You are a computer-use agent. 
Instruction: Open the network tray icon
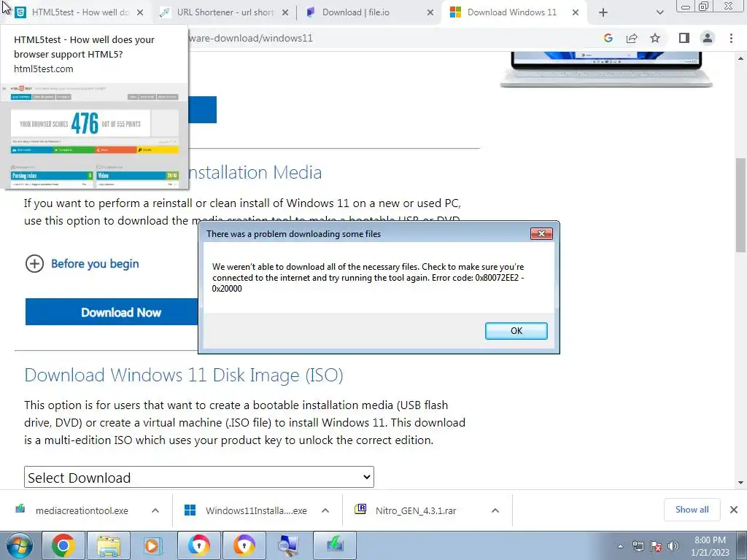coord(638,546)
